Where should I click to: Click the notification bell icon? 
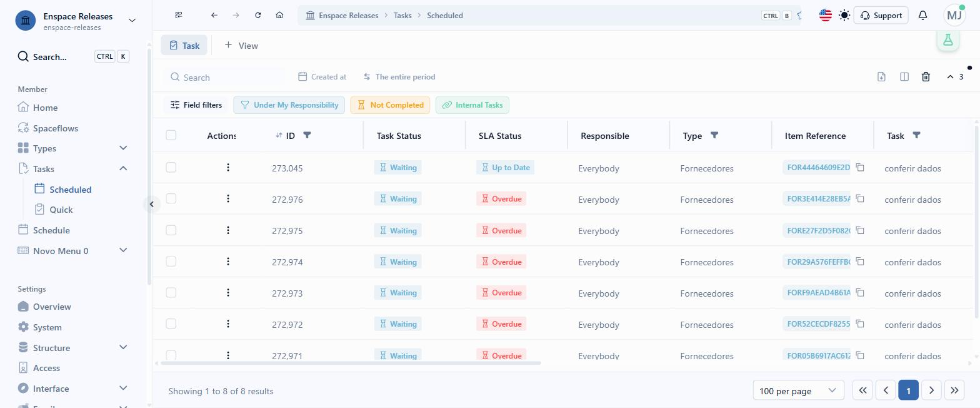922,15
